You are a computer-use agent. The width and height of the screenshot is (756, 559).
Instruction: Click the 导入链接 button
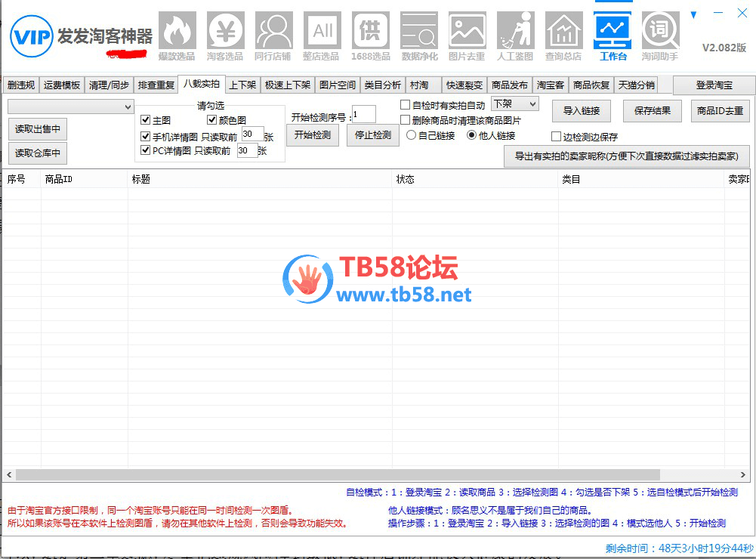click(x=582, y=111)
